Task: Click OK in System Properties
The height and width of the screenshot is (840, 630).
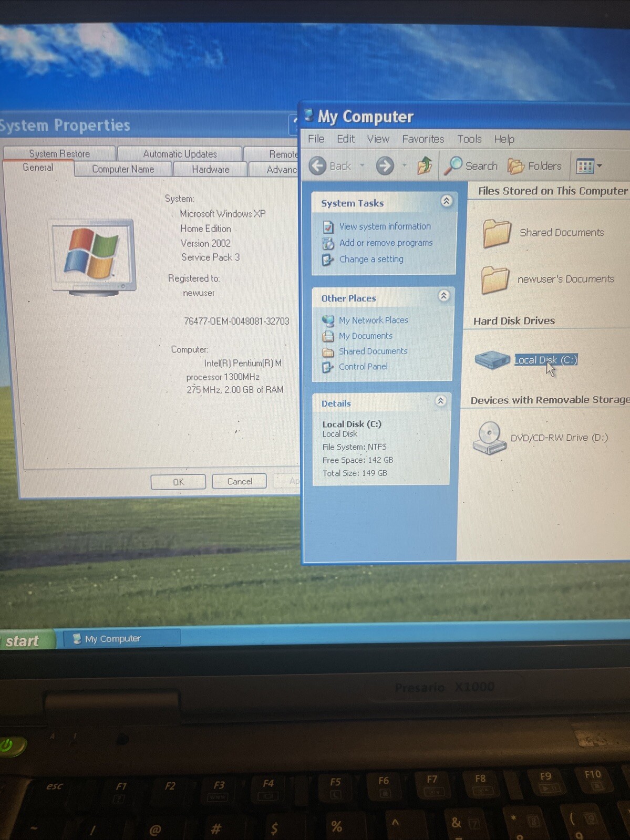Action: click(178, 482)
